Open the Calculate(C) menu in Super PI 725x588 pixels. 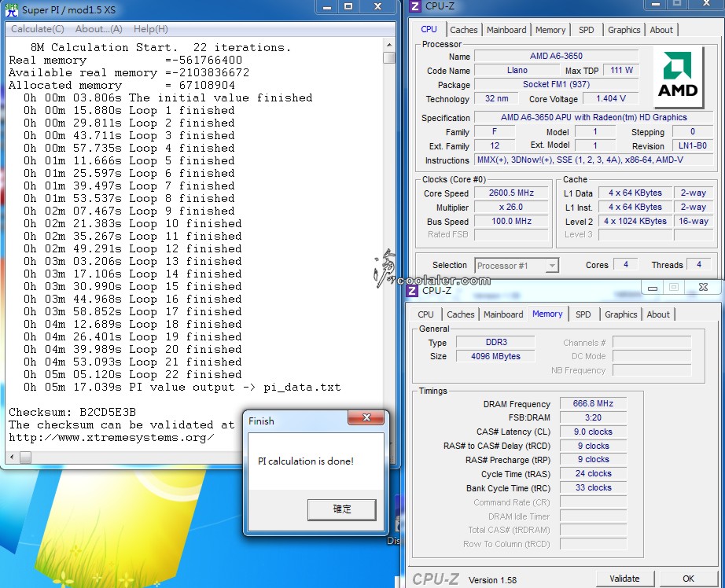point(38,29)
